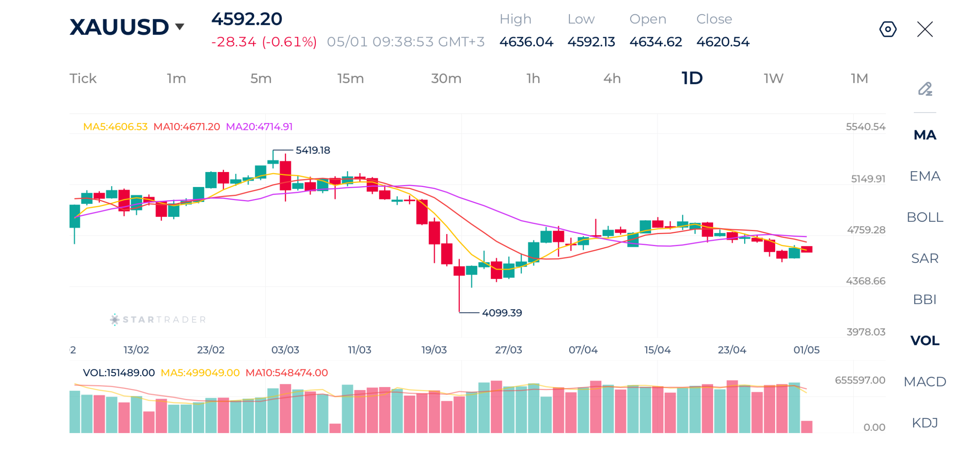
Task: Toggle the BOLL indicator overlay
Action: tap(924, 217)
